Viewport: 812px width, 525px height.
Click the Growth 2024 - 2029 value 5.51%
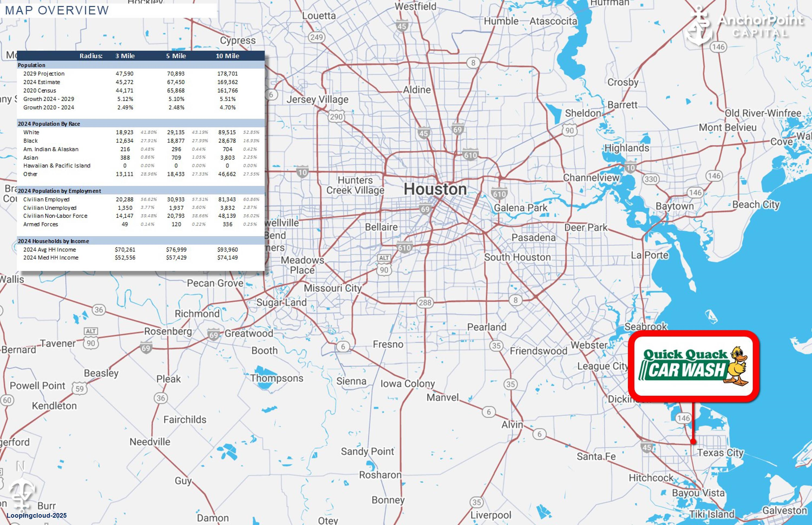coord(228,99)
